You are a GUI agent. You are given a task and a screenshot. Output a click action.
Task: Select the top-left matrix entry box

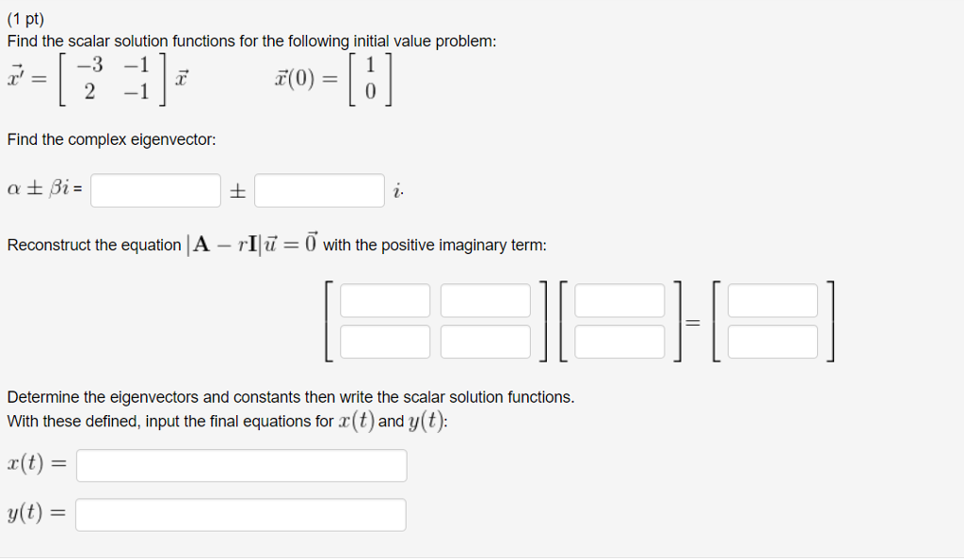pyautogui.click(x=386, y=299)
